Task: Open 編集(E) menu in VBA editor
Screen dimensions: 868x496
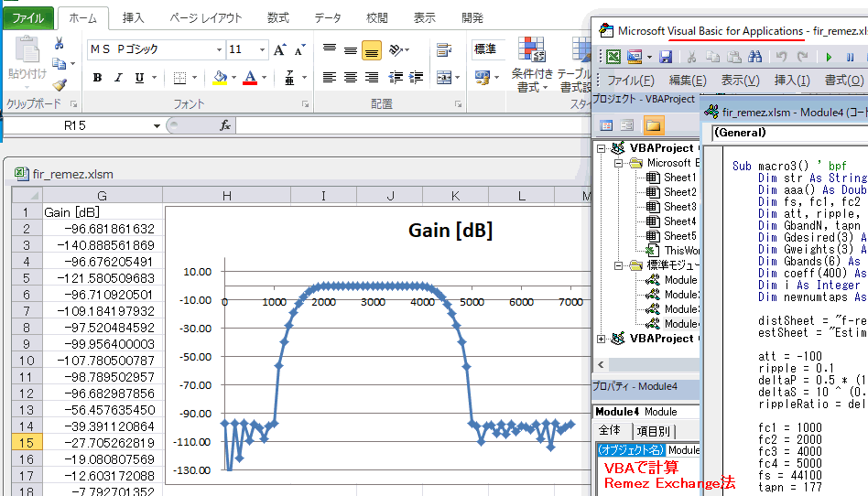Action: click(x=688, y=81)
